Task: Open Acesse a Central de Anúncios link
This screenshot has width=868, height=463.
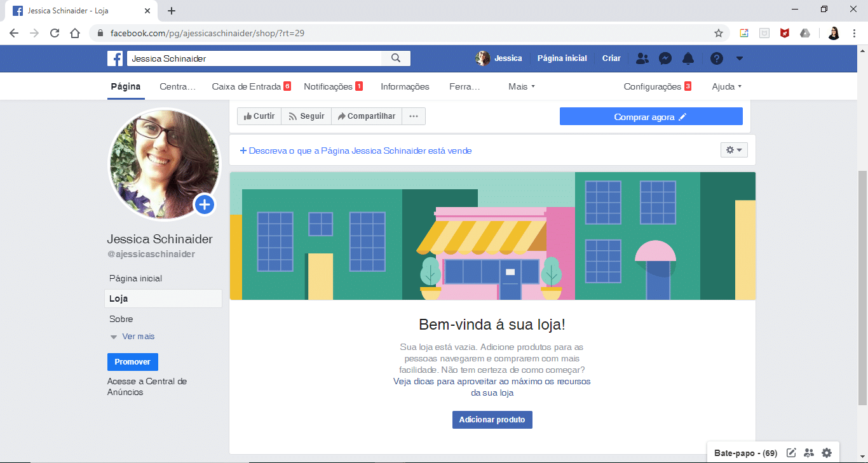Action: [x=147, y=387]
